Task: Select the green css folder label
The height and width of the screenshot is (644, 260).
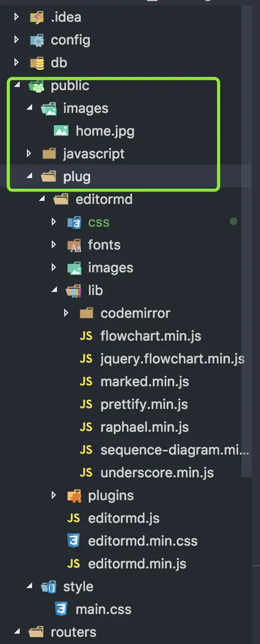Action: click(99, 223)
